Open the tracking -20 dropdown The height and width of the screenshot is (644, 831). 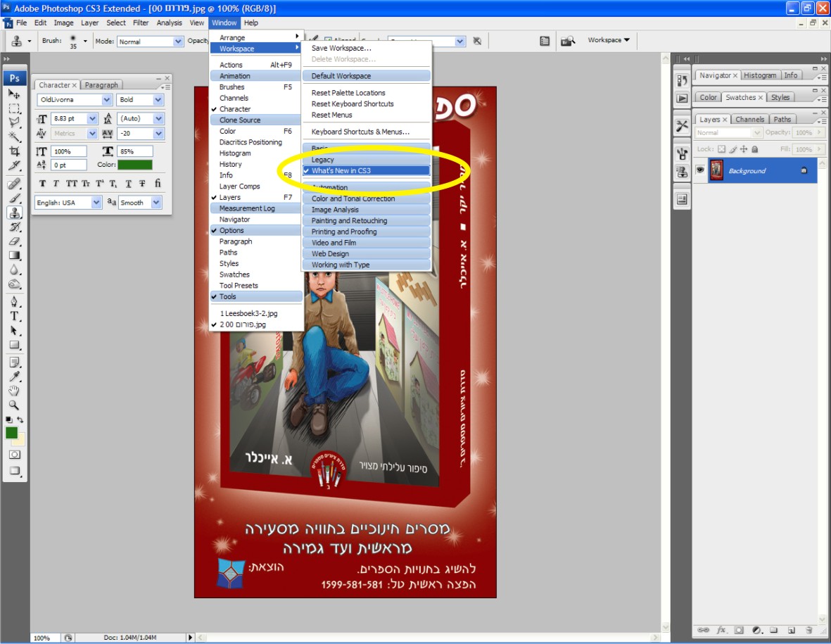pyautogui.click(x=158, y=134)
